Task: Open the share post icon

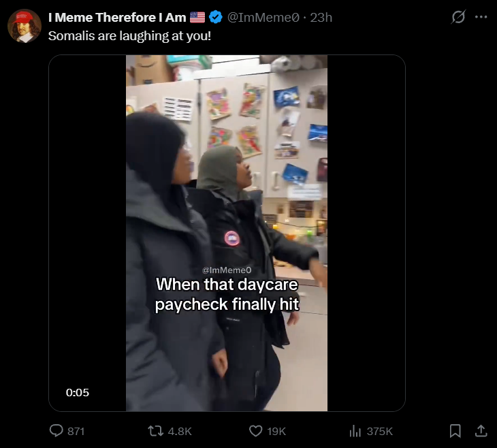Action: pyautogui.click(x=481, y=431)
